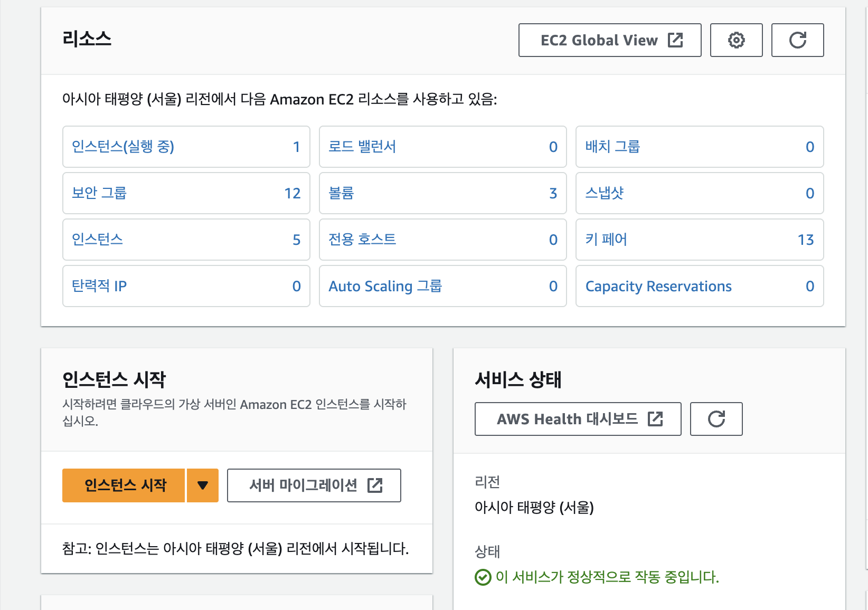868x610 pixels.
Task: Click the 서비스 상태 heading
Action: point(518,379)
